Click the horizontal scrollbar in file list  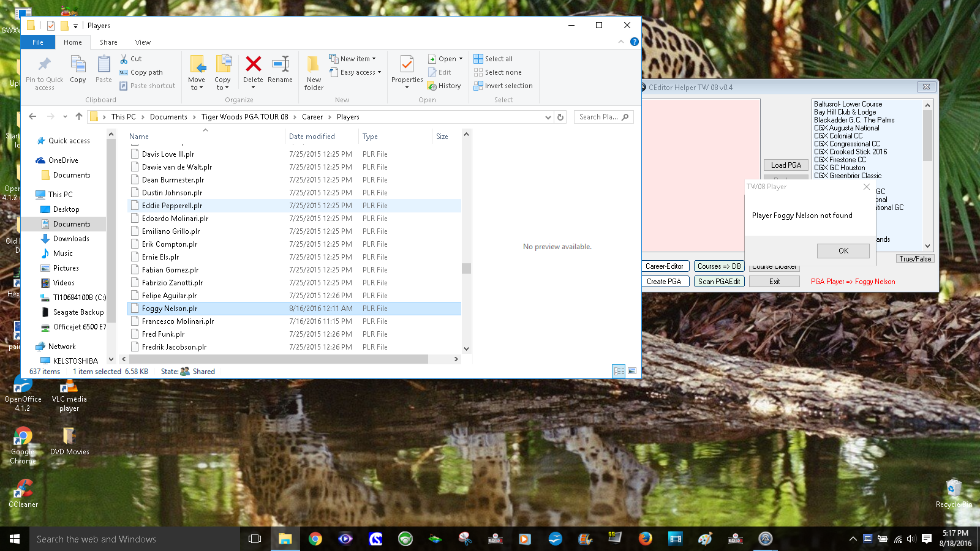coord(277,359)
